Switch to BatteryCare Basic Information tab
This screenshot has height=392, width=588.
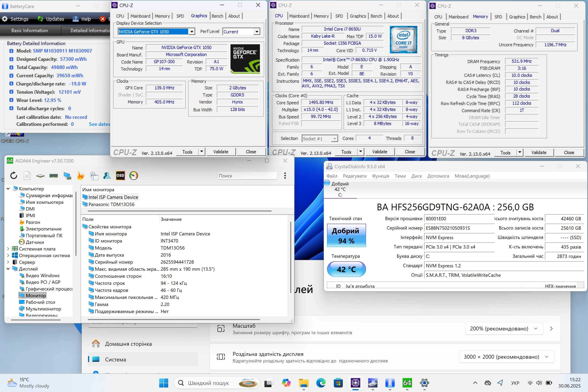pyautogui.click(x=30, y=31)
